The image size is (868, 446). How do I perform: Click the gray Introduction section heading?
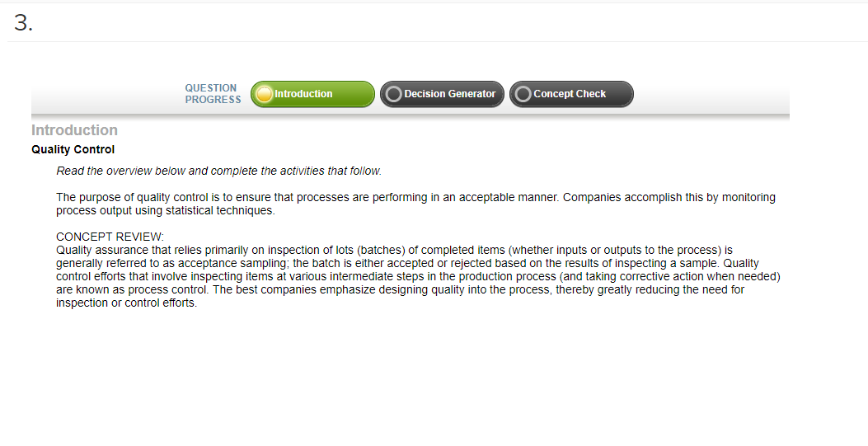coord(74,130)
